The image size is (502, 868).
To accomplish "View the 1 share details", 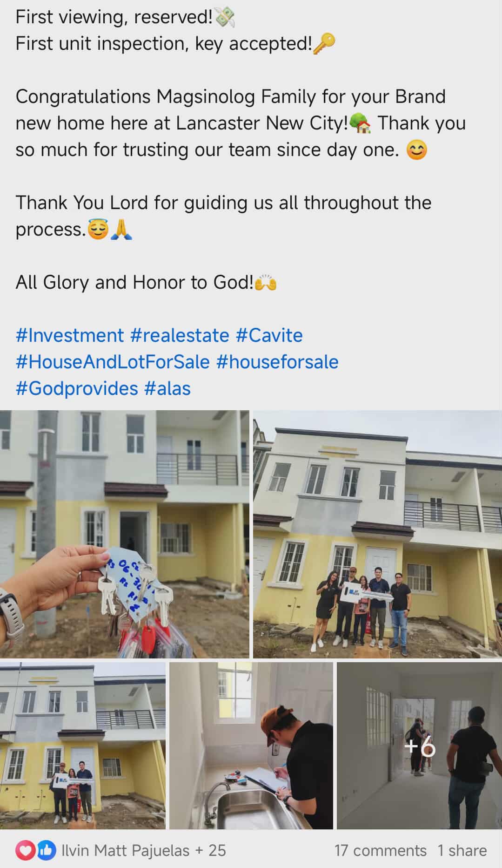I will [x=462, y=851].
